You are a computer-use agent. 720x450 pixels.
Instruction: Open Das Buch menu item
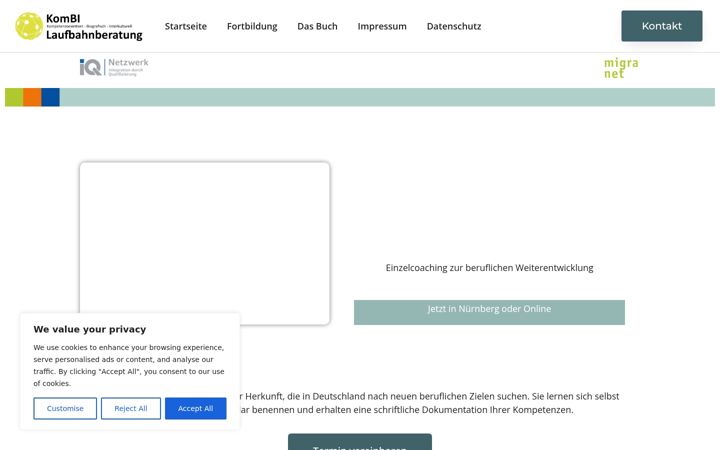coord(317,26)
